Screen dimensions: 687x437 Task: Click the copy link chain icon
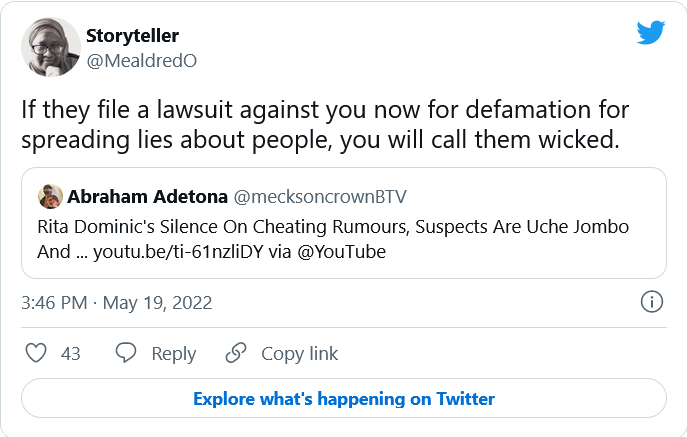tap(236, 353)
